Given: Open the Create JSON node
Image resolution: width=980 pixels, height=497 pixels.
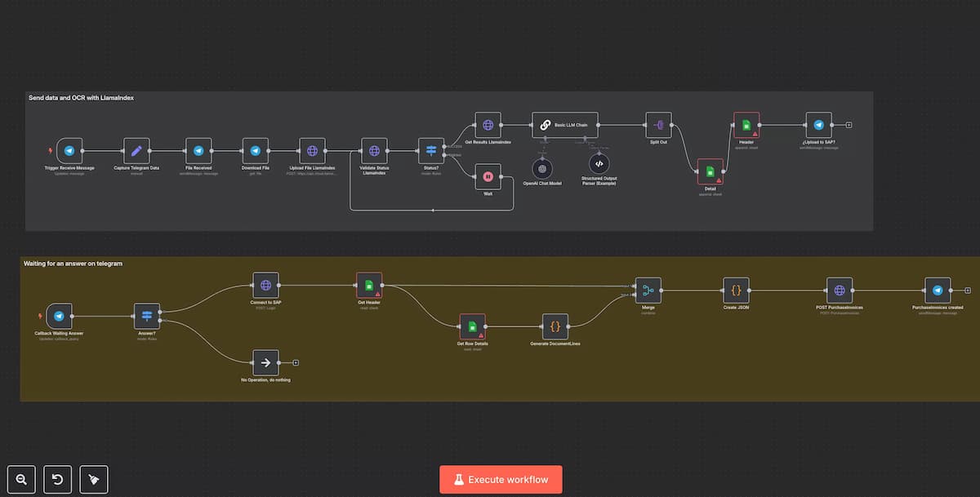Looking at the screenshot, I should pos(736,288).
